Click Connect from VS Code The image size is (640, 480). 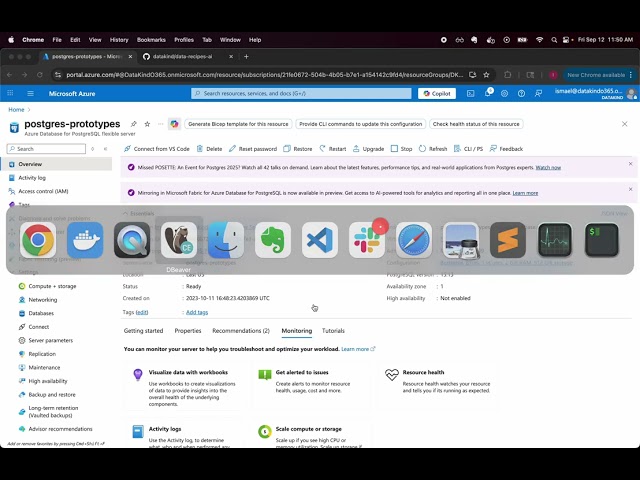pos(157,149)
